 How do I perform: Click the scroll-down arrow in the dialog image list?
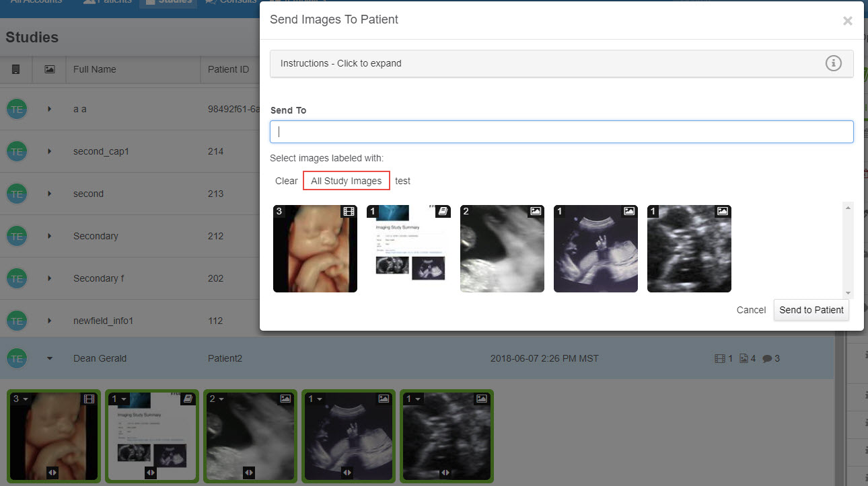pos(848,292)
